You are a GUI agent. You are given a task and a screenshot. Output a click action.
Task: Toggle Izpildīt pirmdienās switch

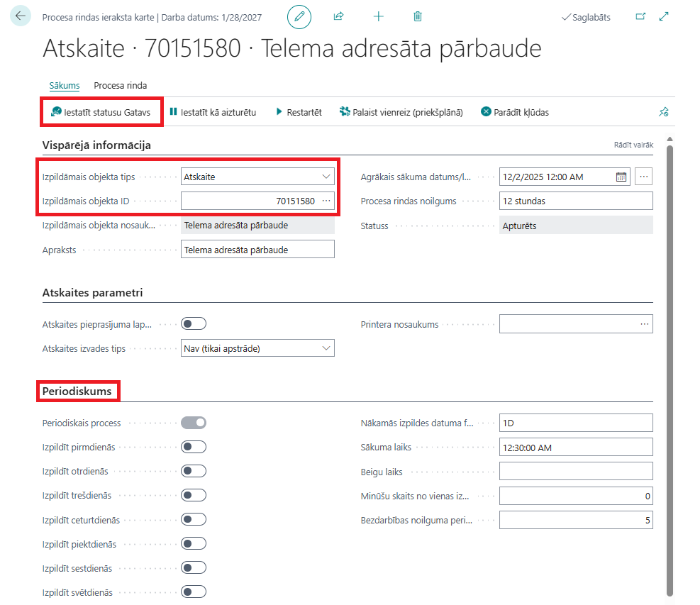coord(193,447)
